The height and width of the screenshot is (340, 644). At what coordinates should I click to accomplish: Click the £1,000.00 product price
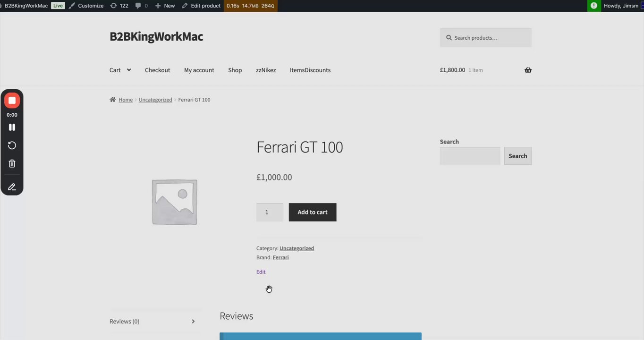[x=274, y=177]
